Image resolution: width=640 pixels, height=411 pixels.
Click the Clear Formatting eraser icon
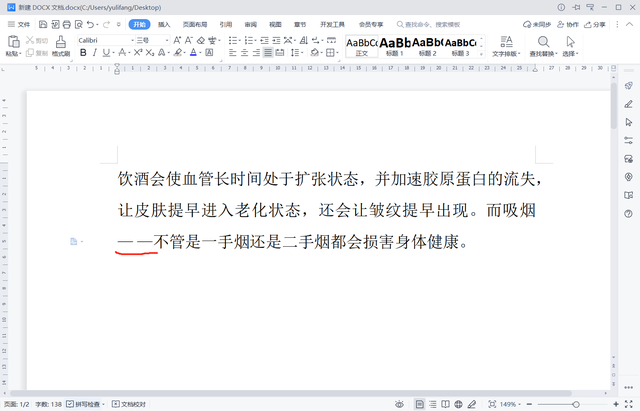tap(200, 40)
